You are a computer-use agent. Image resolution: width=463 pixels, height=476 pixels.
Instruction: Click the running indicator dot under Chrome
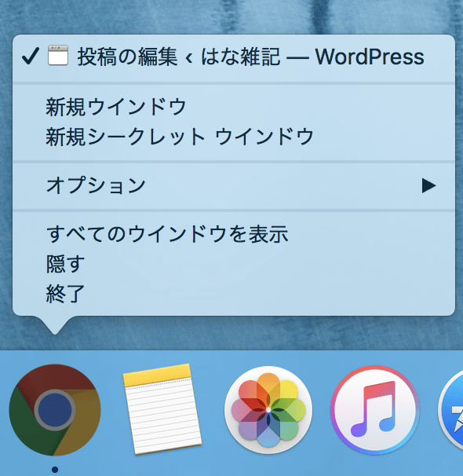pyautogui.click(x=55, y=470)
